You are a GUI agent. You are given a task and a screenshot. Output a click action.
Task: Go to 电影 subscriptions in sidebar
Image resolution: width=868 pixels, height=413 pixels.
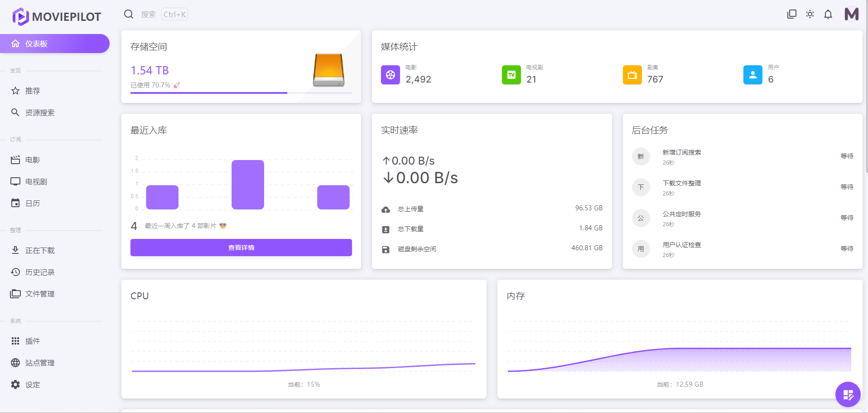pyautogui.click(x=54, y=160)
